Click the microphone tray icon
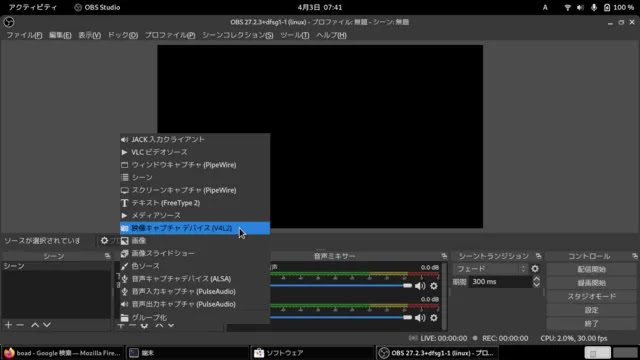Screen dimensions: 640x360 tap(594, 7)
